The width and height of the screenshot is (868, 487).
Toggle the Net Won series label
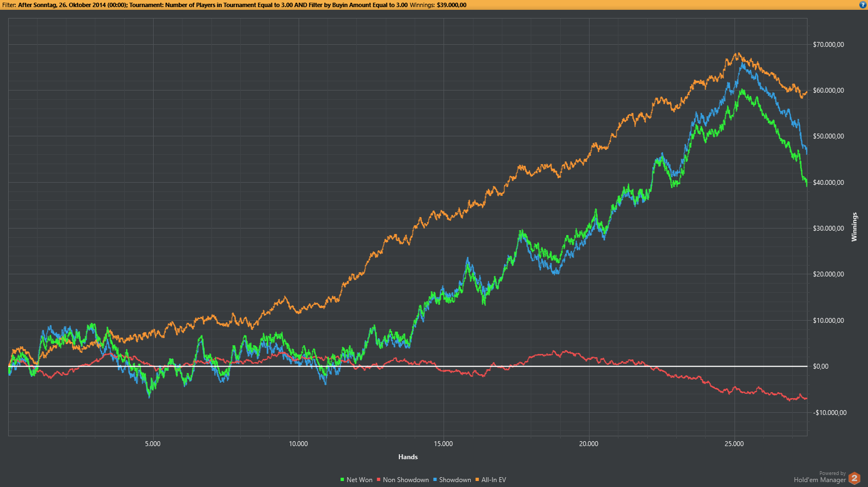pyautogui.click(x=360, y=480)
